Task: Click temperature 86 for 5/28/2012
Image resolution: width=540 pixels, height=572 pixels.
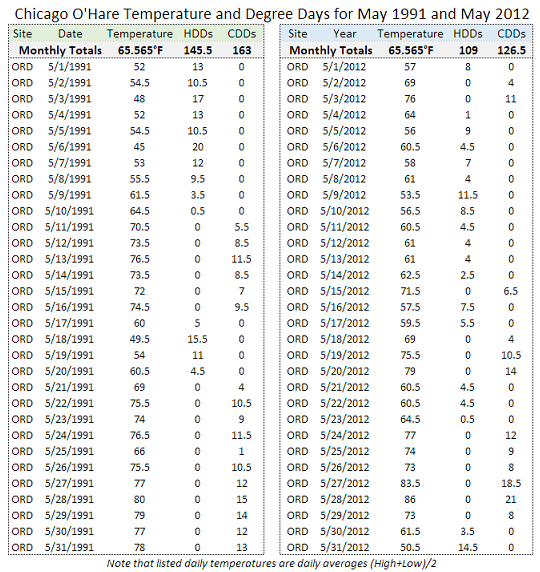Action: (x=410, y=499)
